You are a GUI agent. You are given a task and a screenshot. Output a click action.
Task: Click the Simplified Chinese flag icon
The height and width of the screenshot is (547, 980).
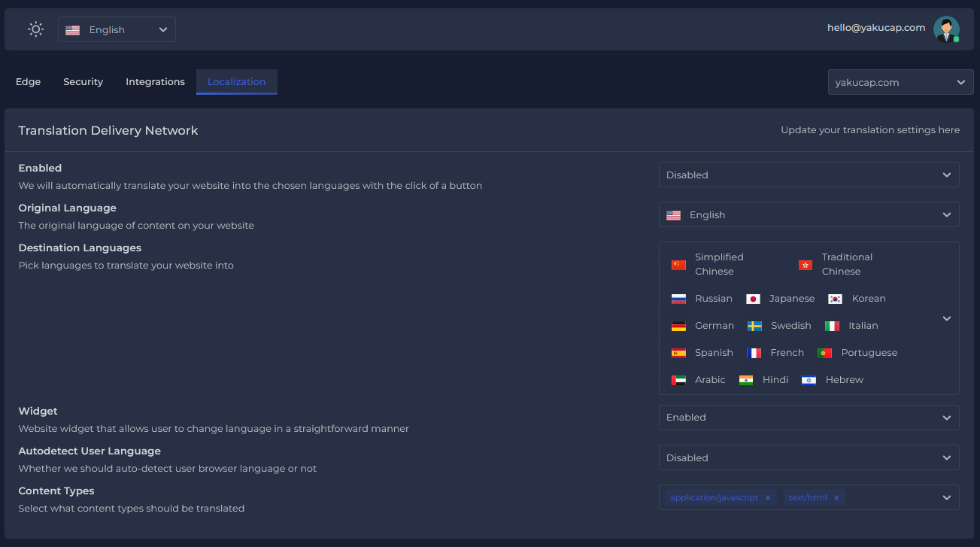pyautogui.click(x=678, y=265)
